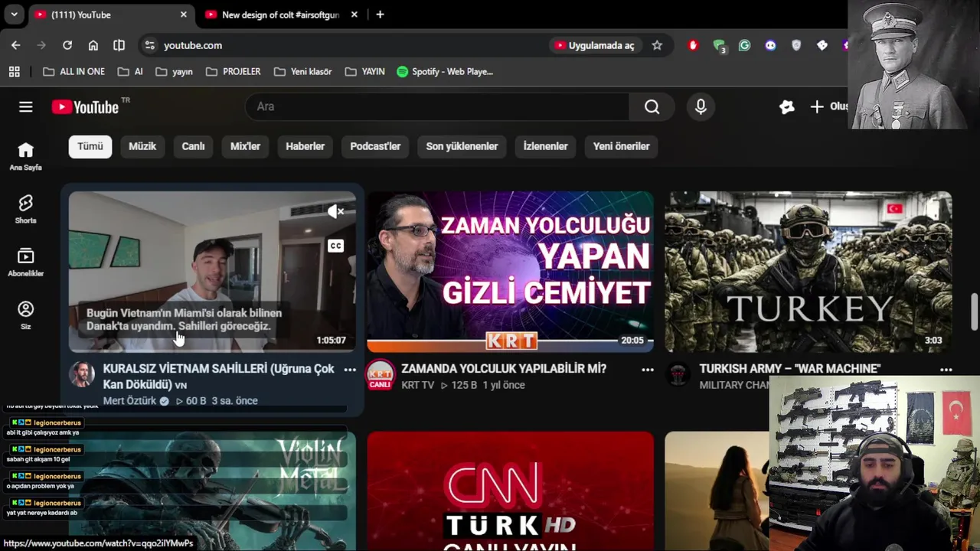980x551 pixels.
Task: Click the Oluştur create button
Action: (x=829, y=107)
